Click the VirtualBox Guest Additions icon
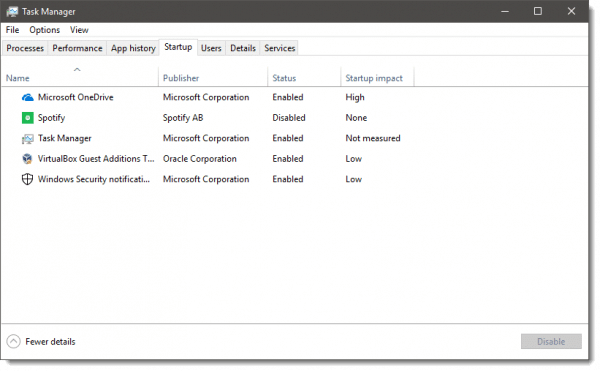The image size is (600, 371). pos(28,159)
